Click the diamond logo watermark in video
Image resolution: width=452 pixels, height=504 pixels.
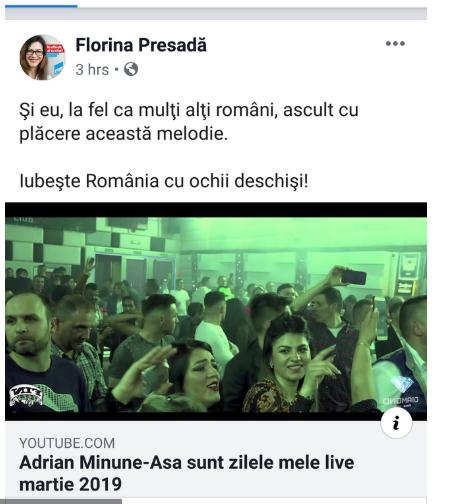tap(401, 389)
